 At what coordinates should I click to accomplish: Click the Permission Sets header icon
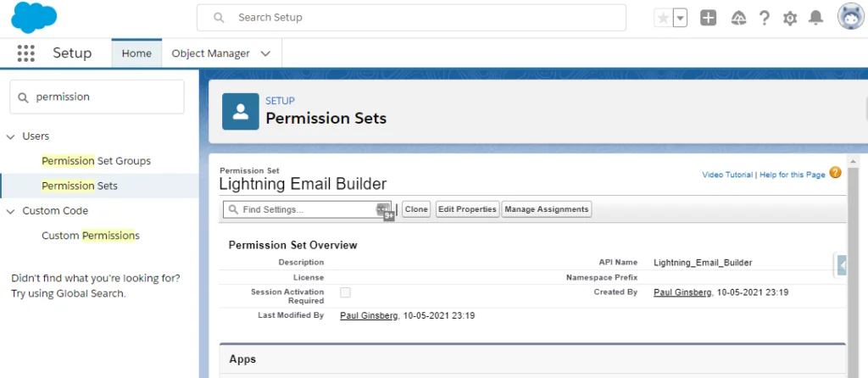pos(240,111)
